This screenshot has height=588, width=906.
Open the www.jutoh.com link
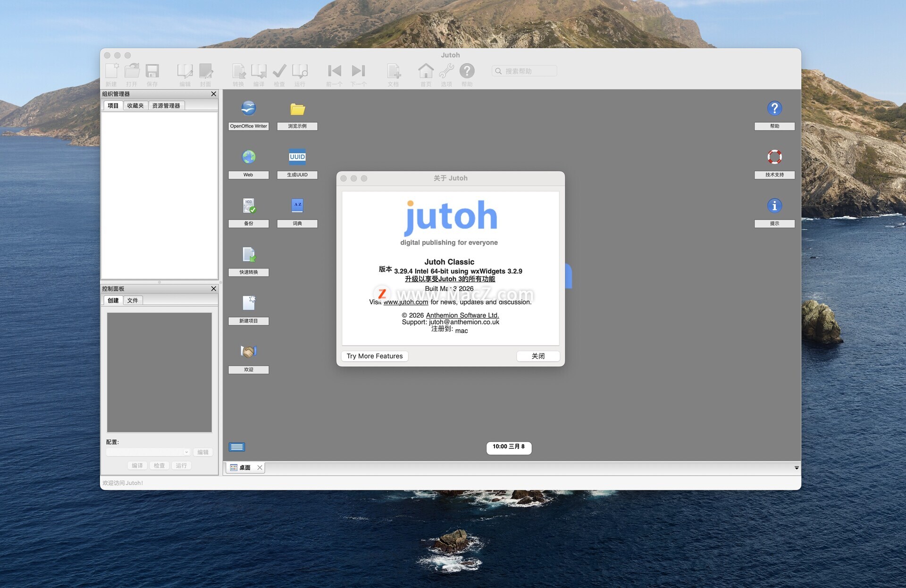(x=406, y=302)
